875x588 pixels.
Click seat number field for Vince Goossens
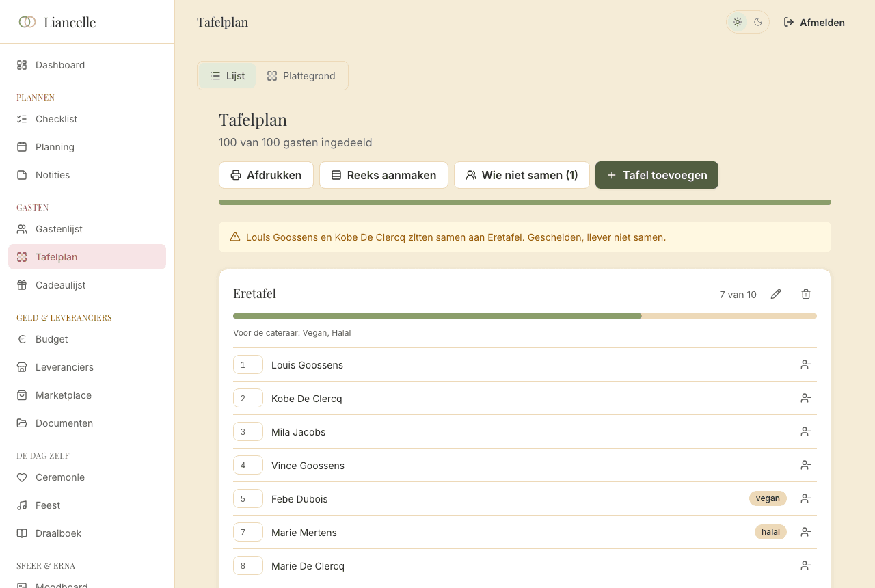click(248, 465)
